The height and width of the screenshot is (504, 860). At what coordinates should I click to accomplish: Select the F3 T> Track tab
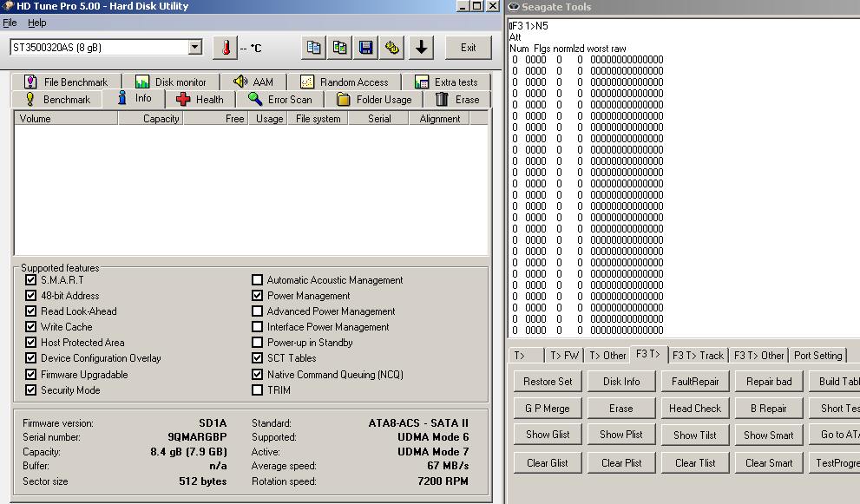click(698, 356)
